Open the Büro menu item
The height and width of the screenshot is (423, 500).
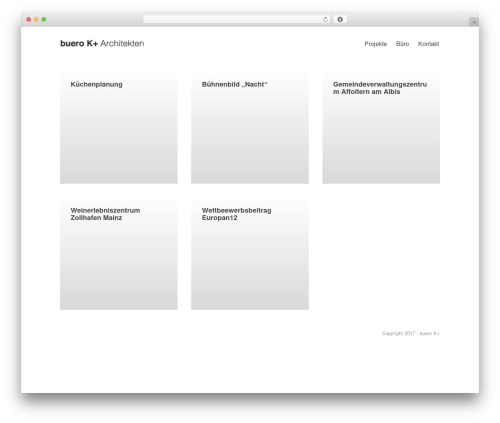coord(402,44)
